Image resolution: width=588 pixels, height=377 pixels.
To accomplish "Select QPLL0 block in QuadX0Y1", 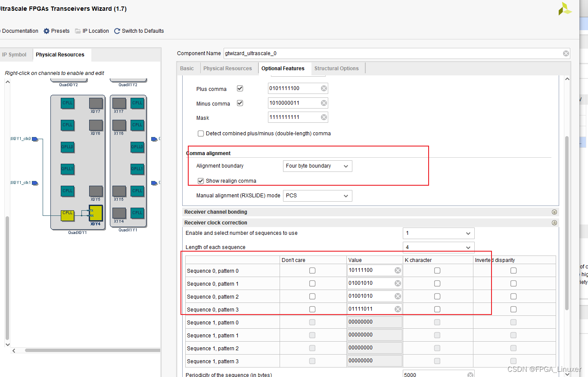I will click(68, 147).
